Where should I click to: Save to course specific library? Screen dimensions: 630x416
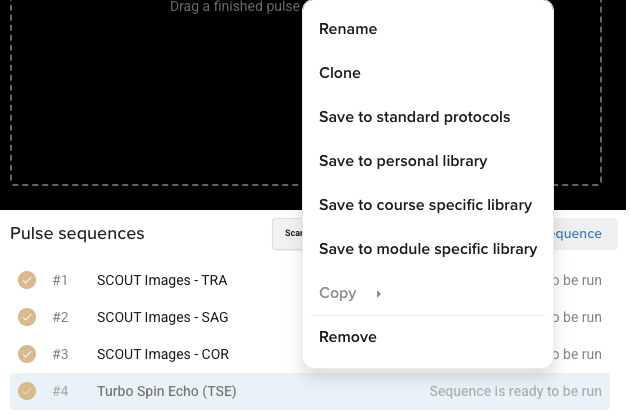[425, 205]
